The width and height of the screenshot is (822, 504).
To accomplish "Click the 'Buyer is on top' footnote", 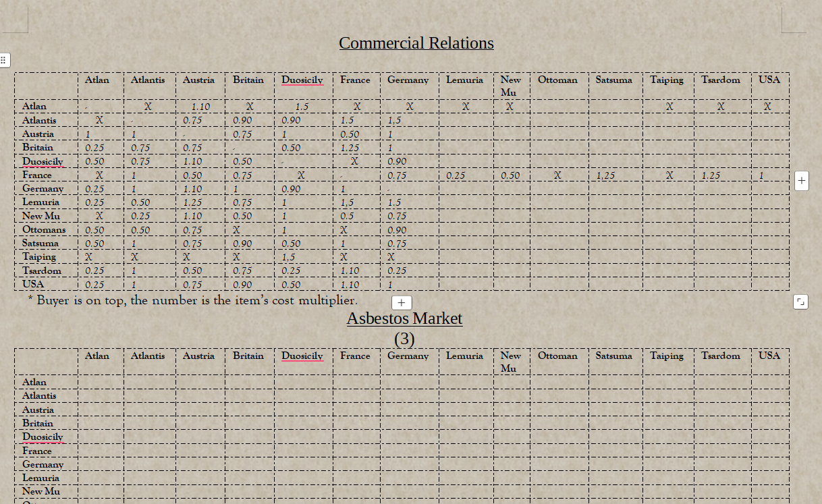I will coord(193,300).
